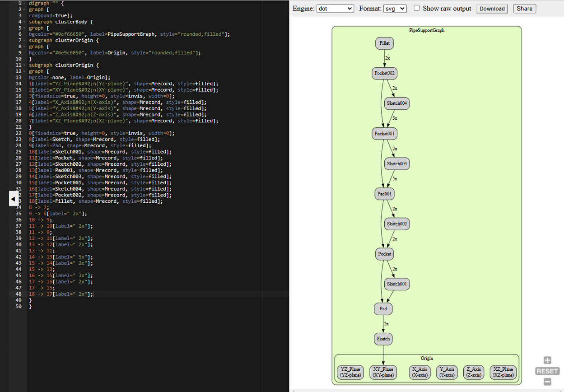Viewport: 564px width, 392px height.
Task: Fold the graph block at line 2
Action: [24, 9]
